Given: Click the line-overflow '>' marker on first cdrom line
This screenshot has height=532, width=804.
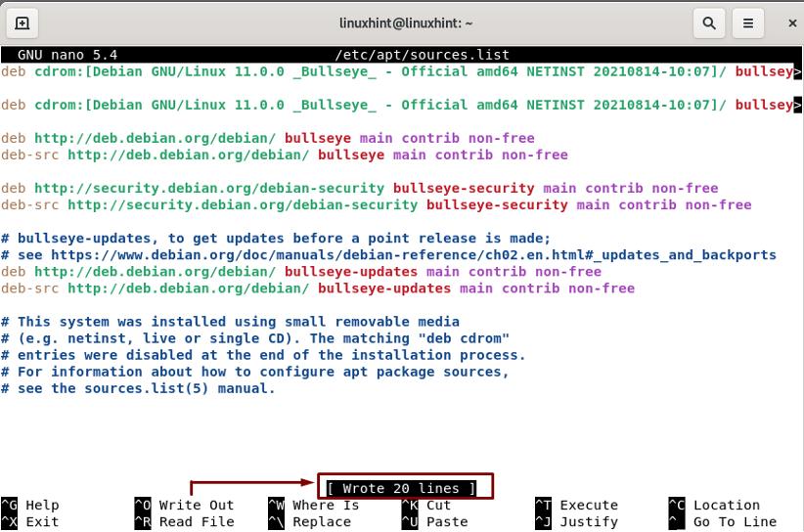Looking at the screenshot, I should click(797, 71).
